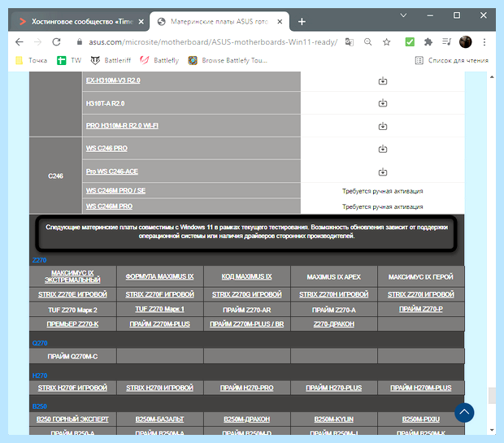
Task: Open the STRIX Z270I ИГРОВОЙ link
Action: 421,294
